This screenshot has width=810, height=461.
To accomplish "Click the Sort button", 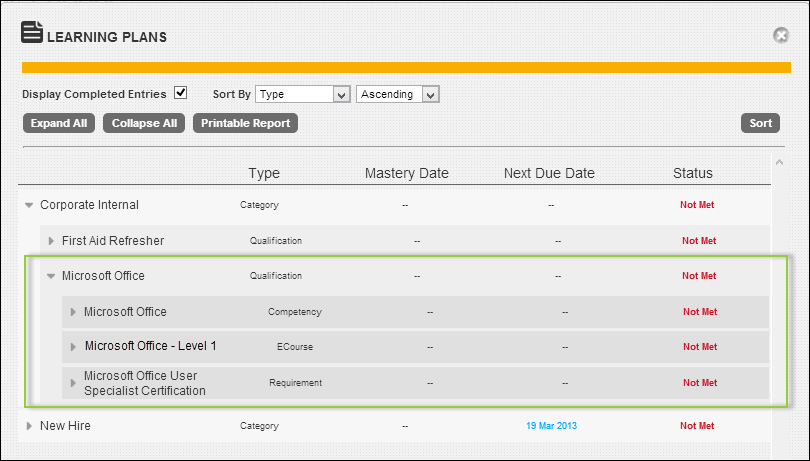I will pos(760,123).
